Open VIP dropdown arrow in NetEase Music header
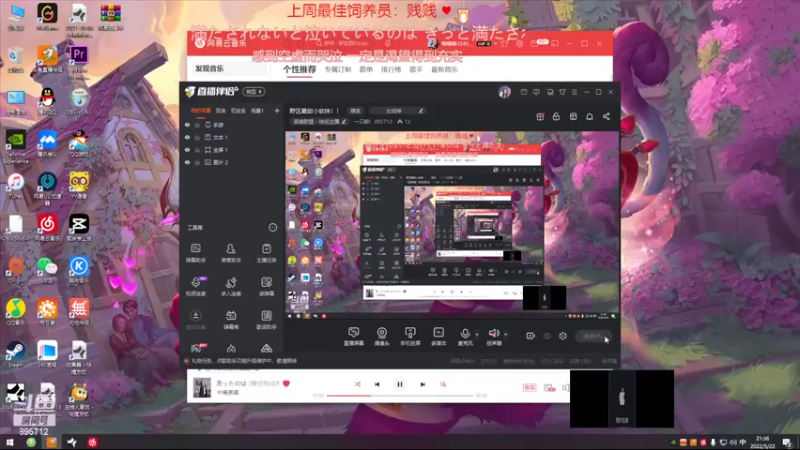 point(496,44)
